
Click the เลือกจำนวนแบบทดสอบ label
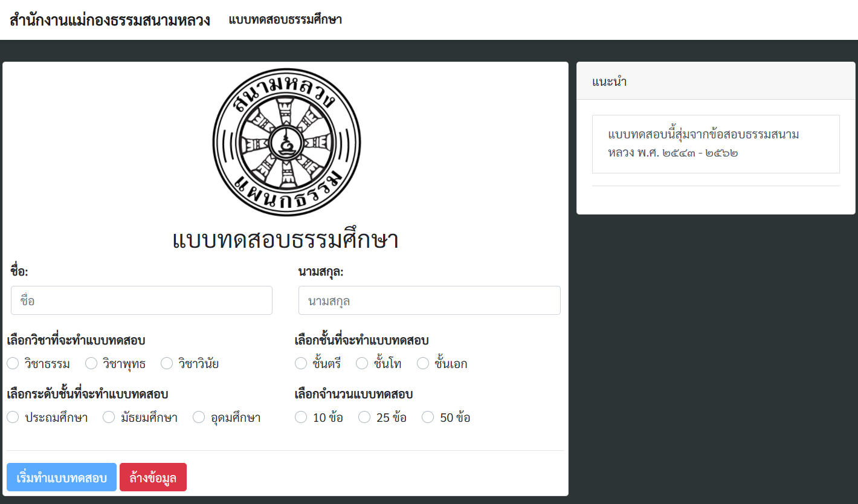point(353,394)
